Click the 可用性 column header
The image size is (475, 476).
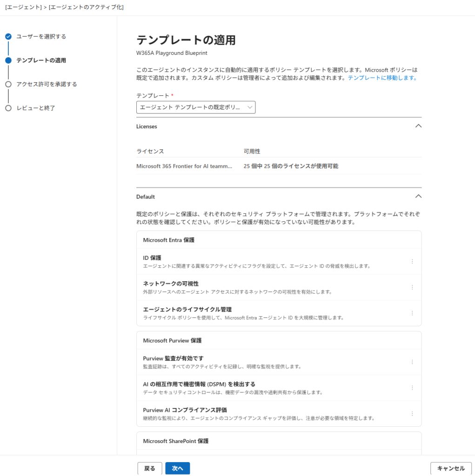click(x=252, y=151)
